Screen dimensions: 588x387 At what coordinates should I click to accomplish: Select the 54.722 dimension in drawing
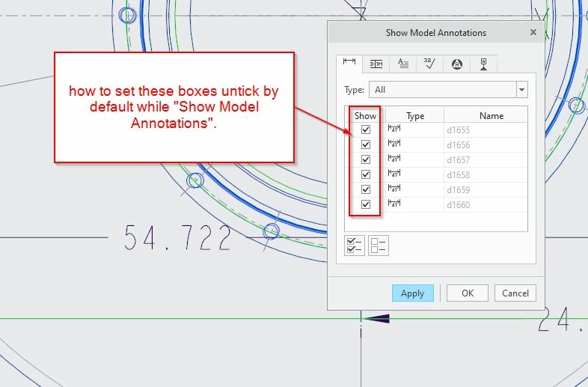(x=177, y=237)
